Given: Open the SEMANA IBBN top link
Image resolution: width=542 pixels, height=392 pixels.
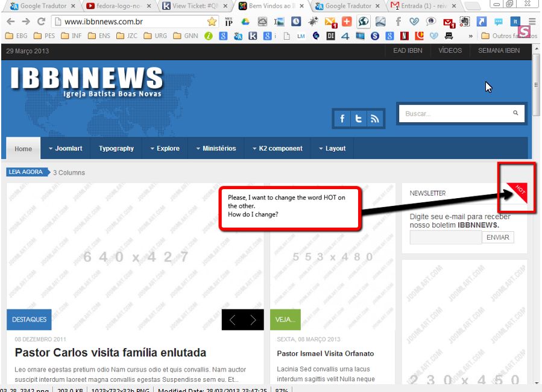Looking at the screenshot, I should (499, 51).
